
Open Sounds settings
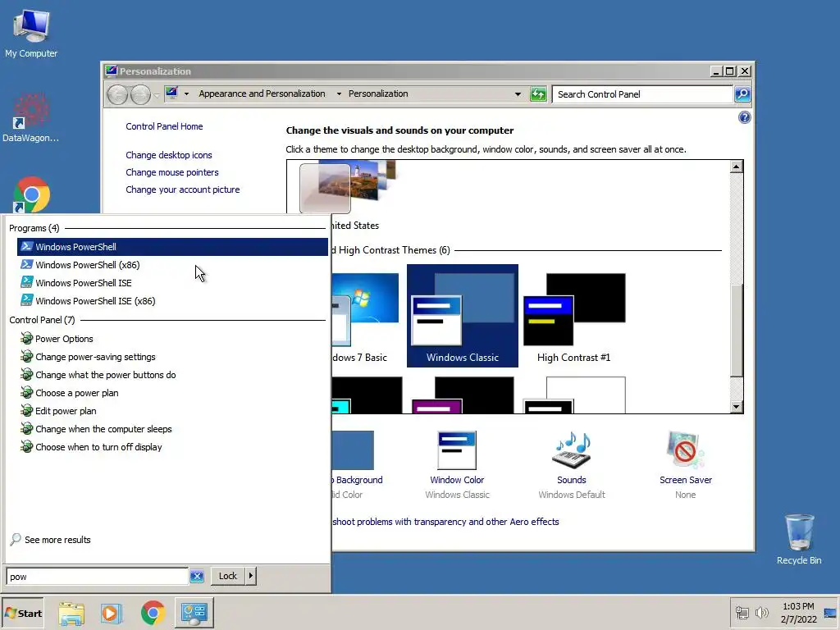(572, 464)
